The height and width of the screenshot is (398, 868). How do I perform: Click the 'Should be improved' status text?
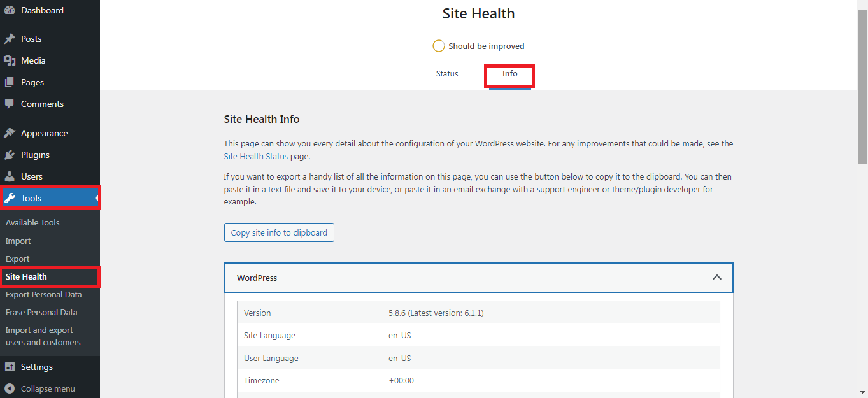[487, 46]
